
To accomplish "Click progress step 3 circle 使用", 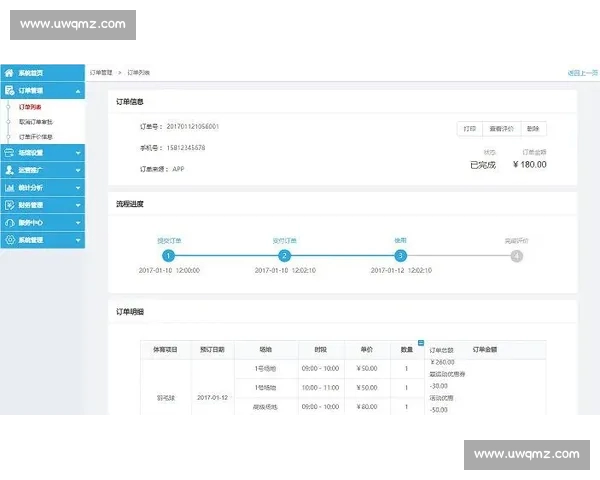I will [400, 256].
